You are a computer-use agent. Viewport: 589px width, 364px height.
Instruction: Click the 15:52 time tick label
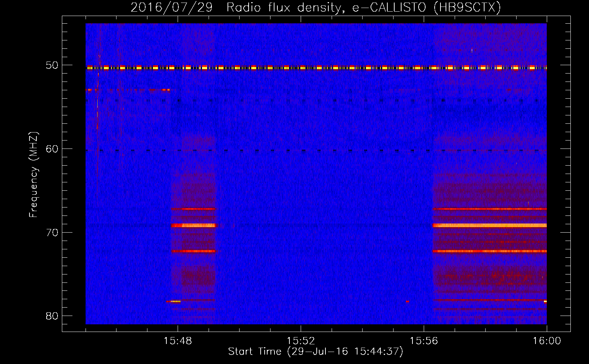(301, 341)
